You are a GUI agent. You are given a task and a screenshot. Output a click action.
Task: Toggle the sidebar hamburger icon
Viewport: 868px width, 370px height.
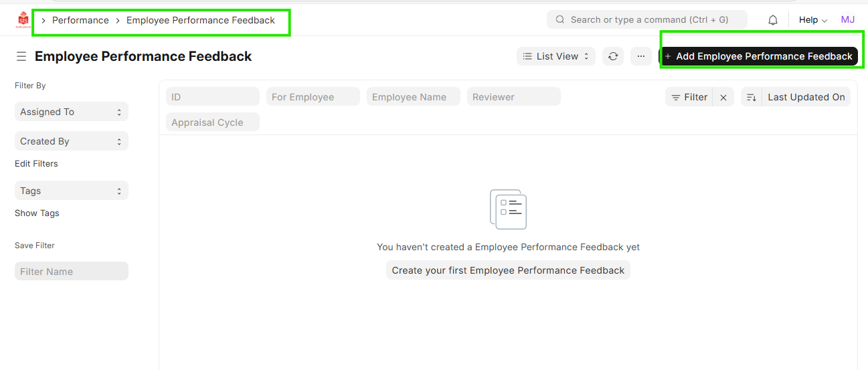[21, 57]
